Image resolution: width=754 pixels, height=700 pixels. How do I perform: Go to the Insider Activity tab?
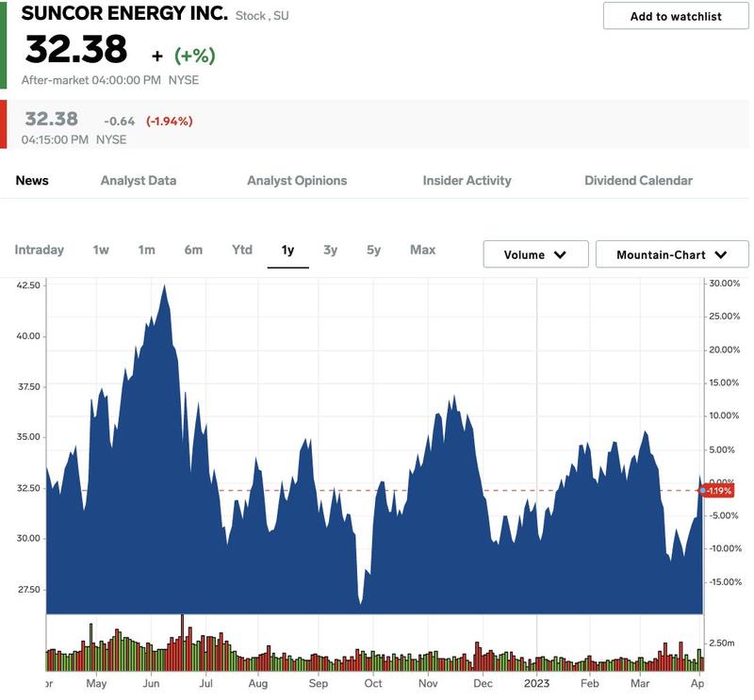click(x=467, y=180)
